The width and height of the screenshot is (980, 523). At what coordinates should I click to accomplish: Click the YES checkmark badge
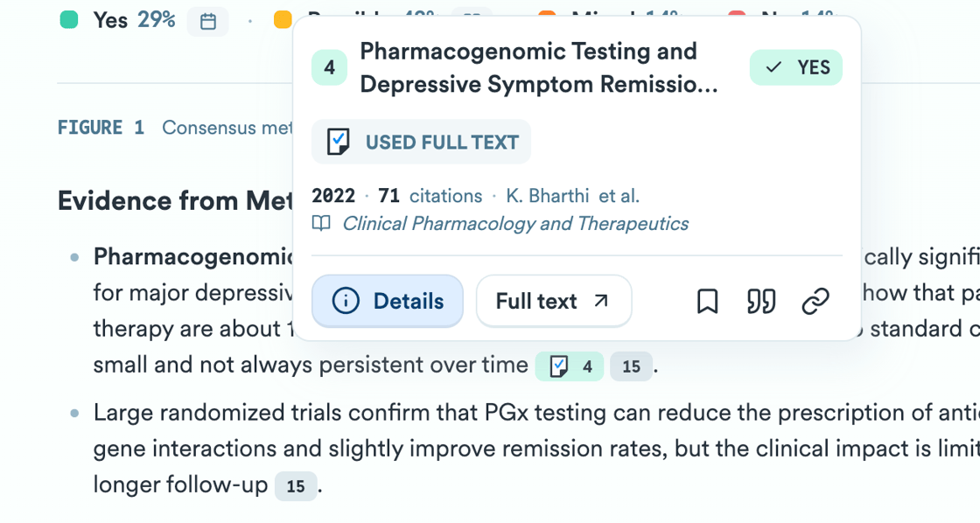[795, 67]
